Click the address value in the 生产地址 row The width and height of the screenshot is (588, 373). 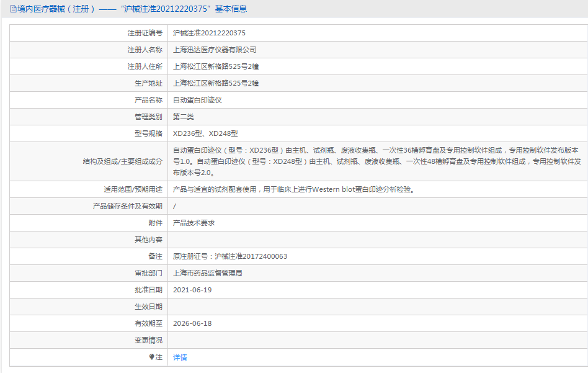click(216, 83)
